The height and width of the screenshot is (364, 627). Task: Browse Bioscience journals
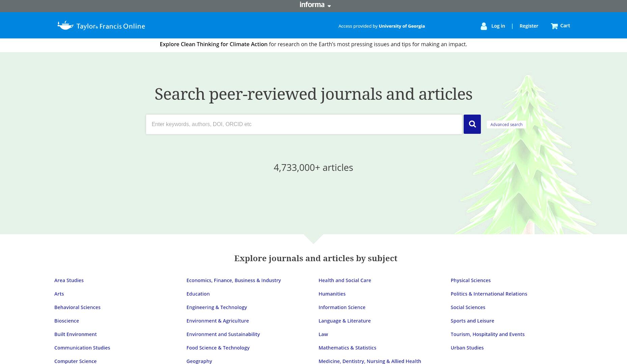point(66,321)
